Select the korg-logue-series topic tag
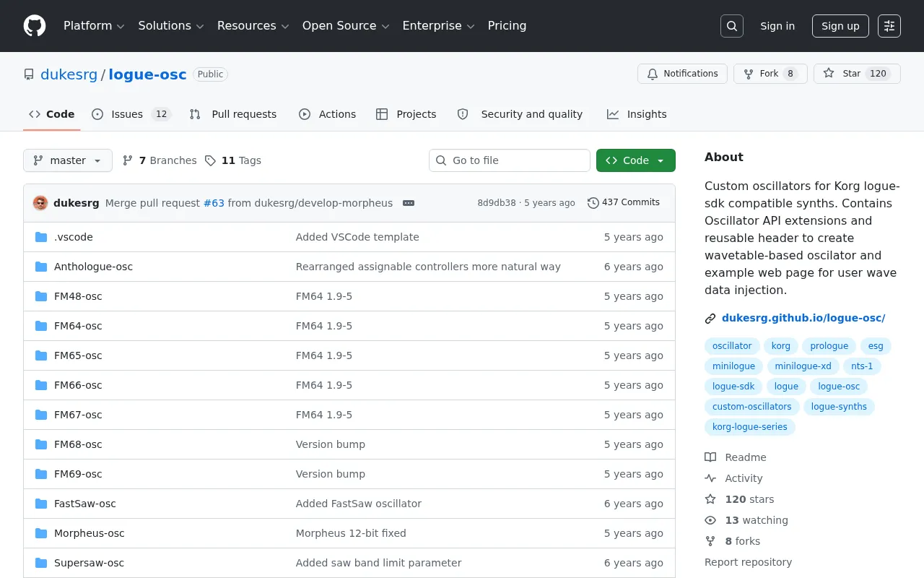The image size is (924, 578). click(x=750, y=427)
